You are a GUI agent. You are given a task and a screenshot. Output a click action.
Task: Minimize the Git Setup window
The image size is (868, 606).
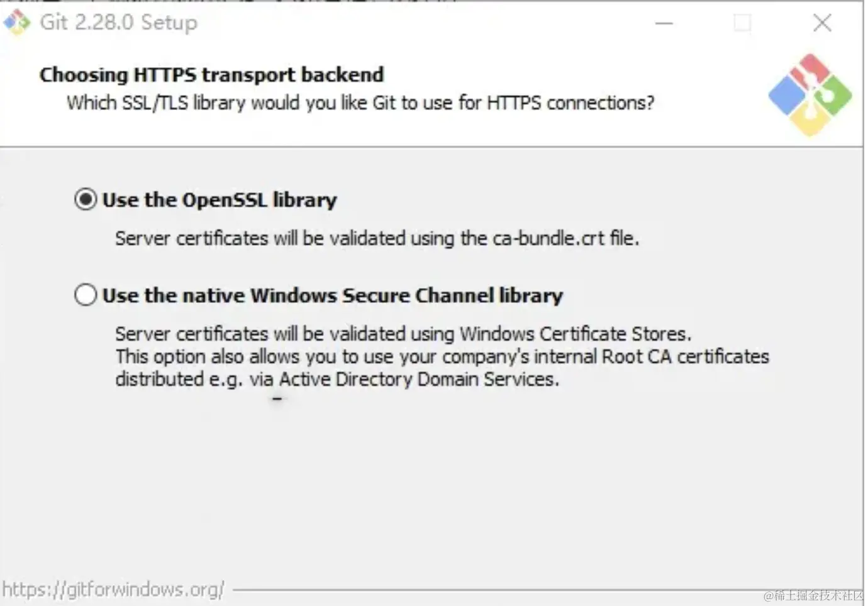click(664, 23)
